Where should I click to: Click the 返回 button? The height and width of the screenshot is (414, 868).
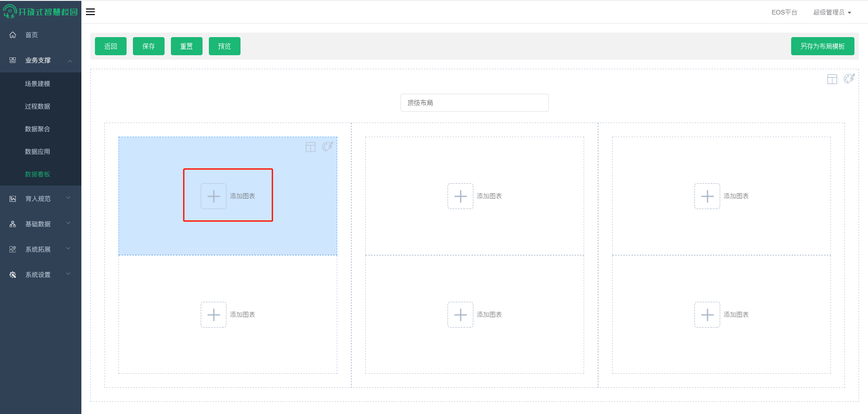[111, 46]
